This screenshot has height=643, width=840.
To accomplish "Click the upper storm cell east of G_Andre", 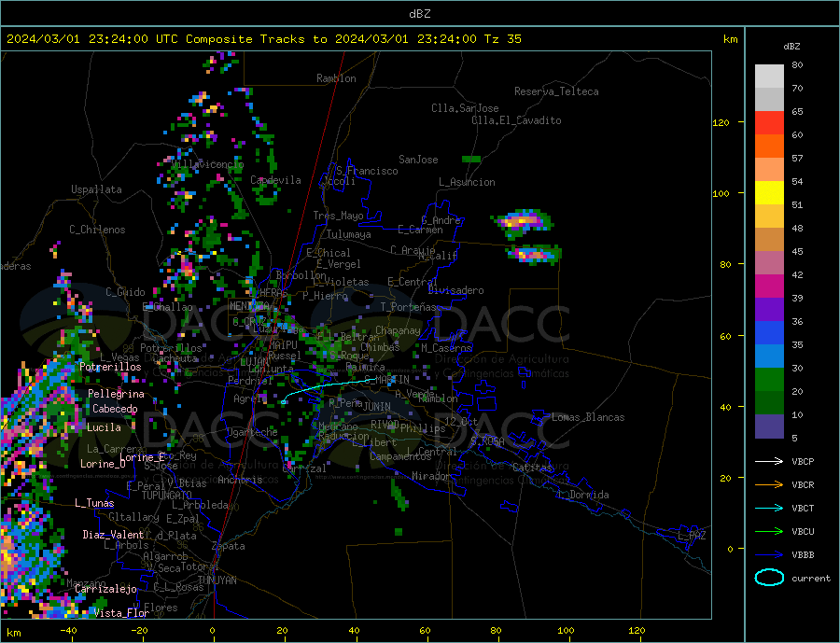I will [521, 222].
